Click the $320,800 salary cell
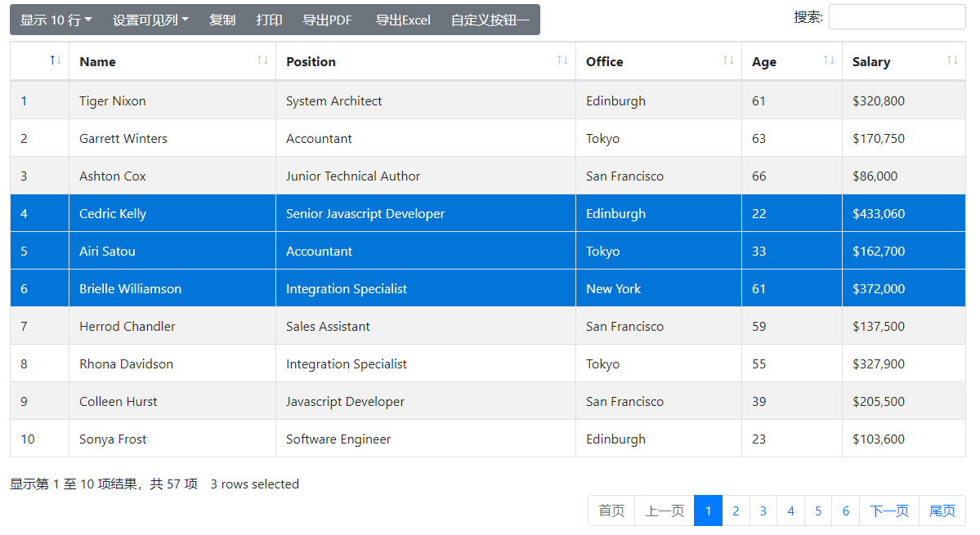The width and height of the screenshot is (980, 535). pyautogui.click(x=904, y=100)
